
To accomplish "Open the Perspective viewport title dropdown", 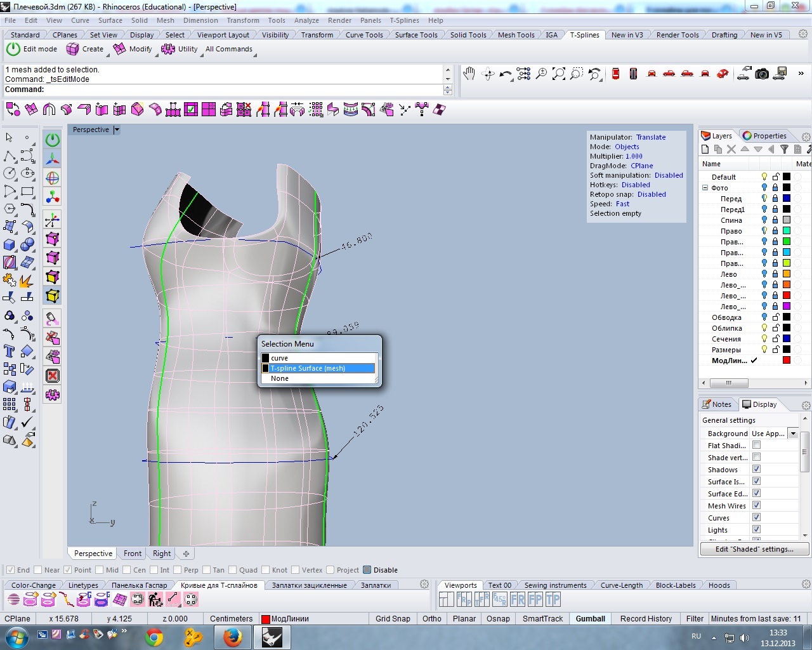I will click(x=117, y=129).
